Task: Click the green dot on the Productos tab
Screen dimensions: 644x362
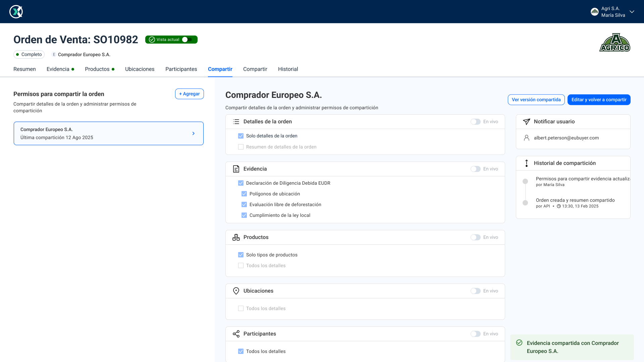Action: pos(113,69)
